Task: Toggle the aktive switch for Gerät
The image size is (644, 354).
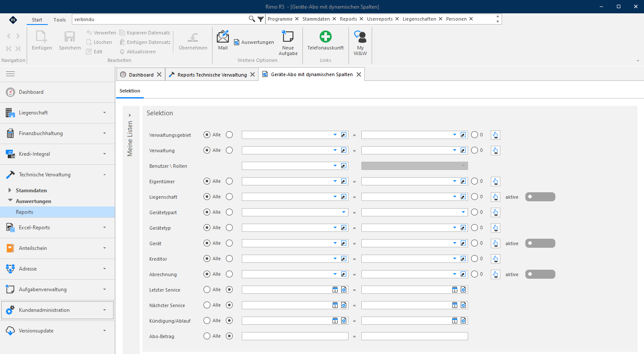Action: pos(540,243)
